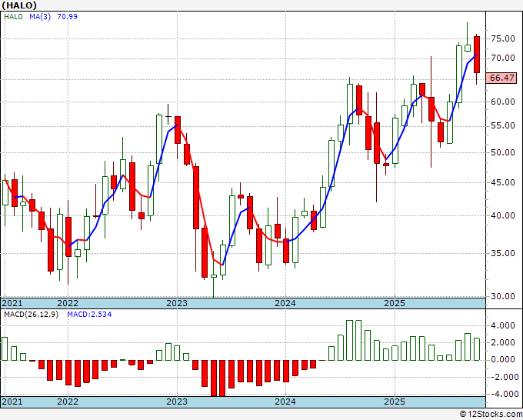Screen dimensions: 523x420
Task: Click the 70.99 moving average value
Action: tap(67, 16)
